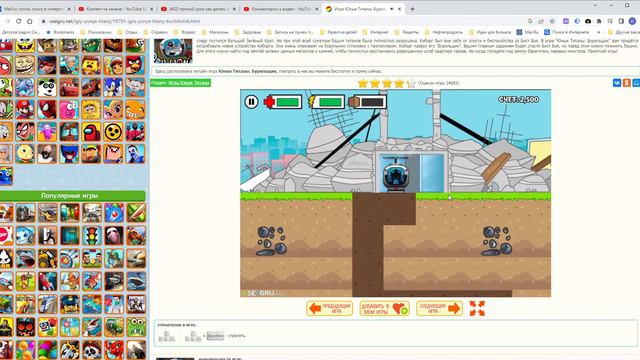Open the Brawl Stars skull thumbnail

point(113,131)
